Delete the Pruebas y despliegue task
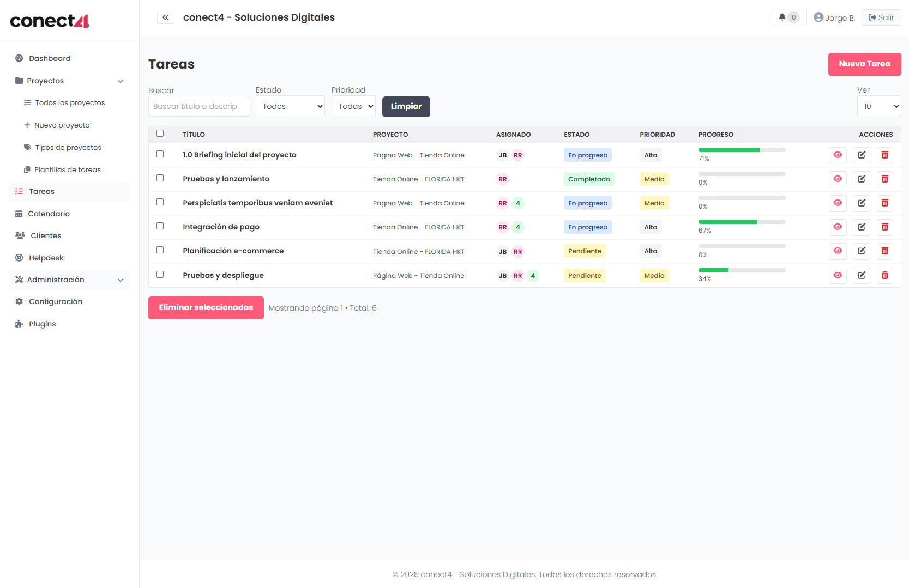This screenshot has width=909, height=588. [x=884, y=275]
